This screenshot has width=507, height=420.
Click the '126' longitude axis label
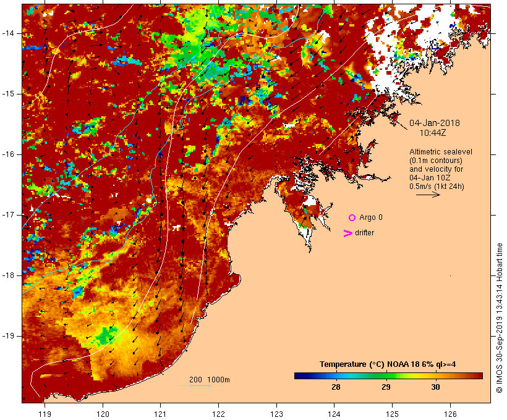click(x=450, y=414)
